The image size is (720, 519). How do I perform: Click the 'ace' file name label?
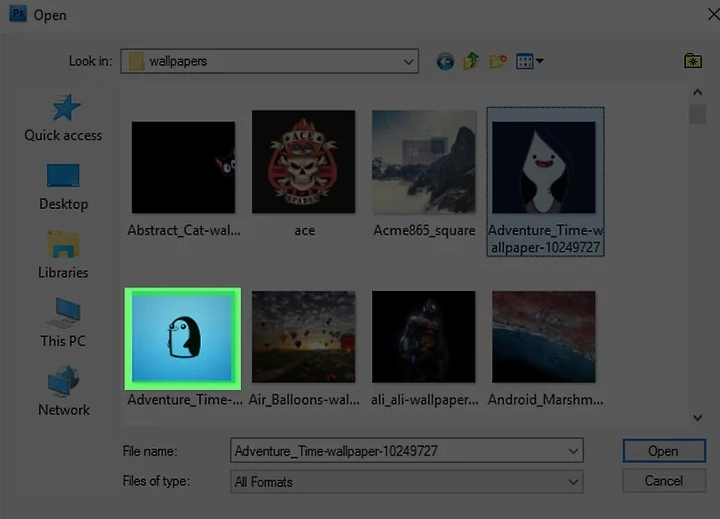coord(305,231)
